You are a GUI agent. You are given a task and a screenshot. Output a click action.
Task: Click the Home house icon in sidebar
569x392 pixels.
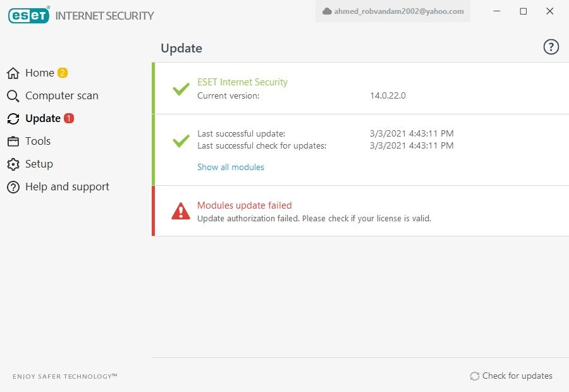pos(13,73)
